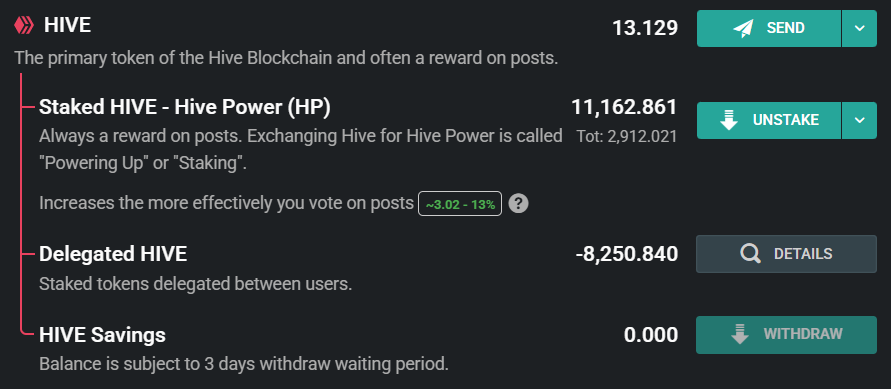
Task: Click the paper plane icon on SEND
Action: 743,28
